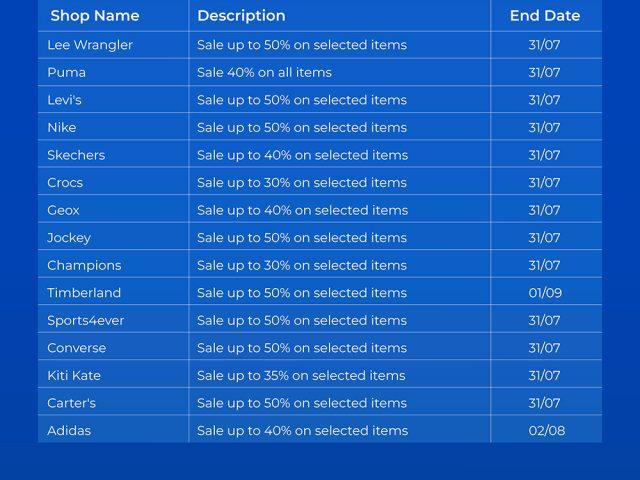Click the Converse shop name

click(76, 348)
